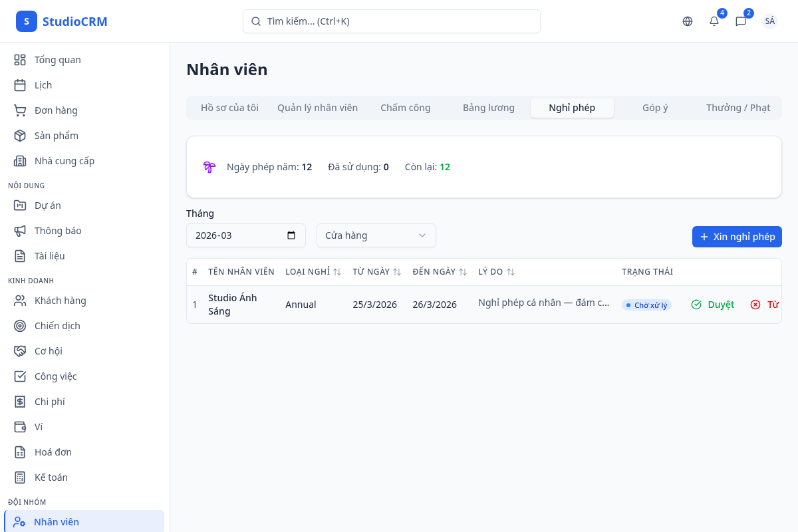This screenshot has width=798, height=532.
Task: Open the chat messages icon
Action: point(741,21)
